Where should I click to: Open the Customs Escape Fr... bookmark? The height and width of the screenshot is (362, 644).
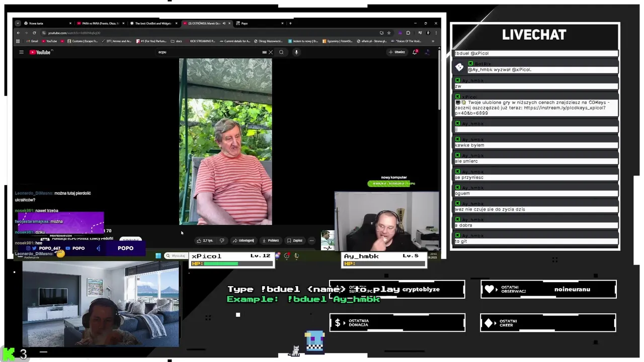[x=83, y=41]
